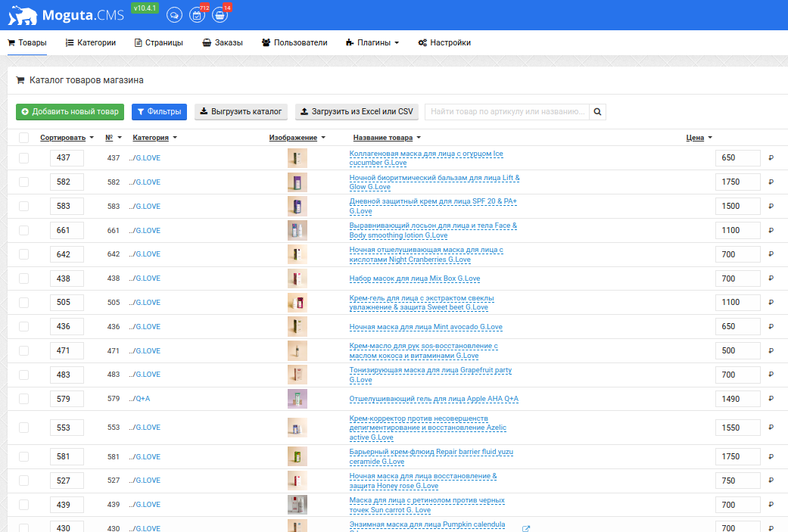Open the Заказы section

click(x=223, y=42)
